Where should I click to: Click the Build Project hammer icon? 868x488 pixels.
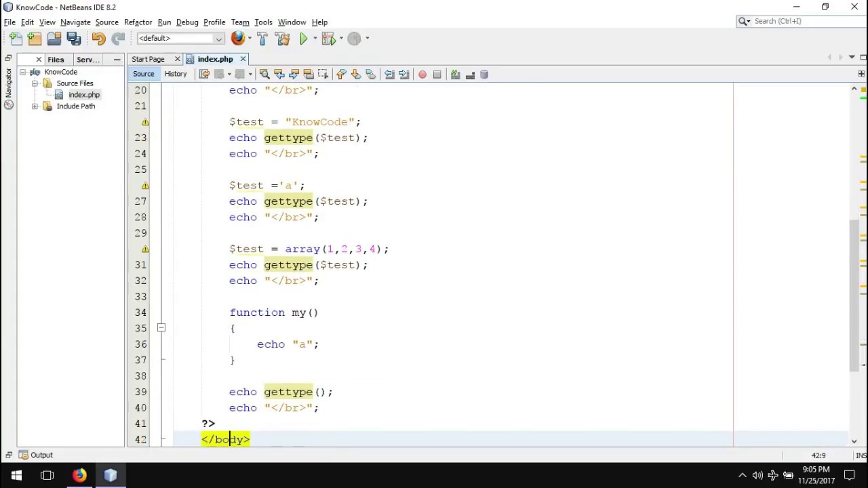point(263,39)
